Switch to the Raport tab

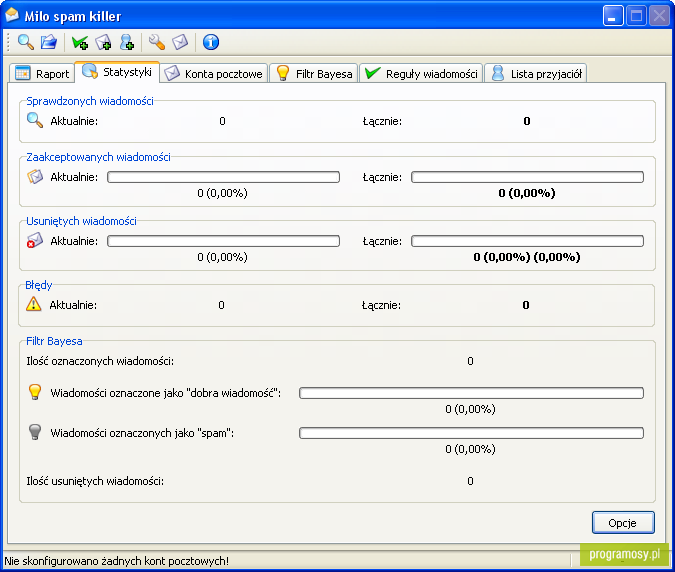tap(42, 74)
